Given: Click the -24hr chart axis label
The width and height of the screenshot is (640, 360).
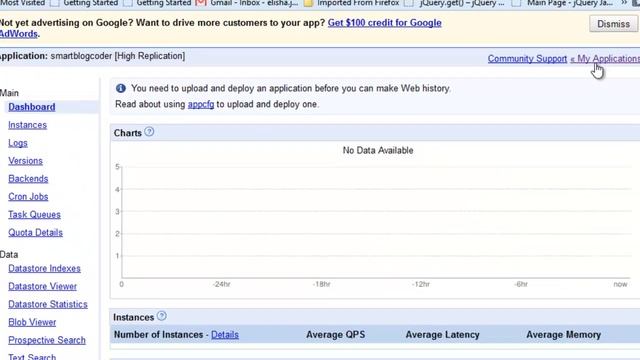Looking at the screenshot, I should (222, 284).
